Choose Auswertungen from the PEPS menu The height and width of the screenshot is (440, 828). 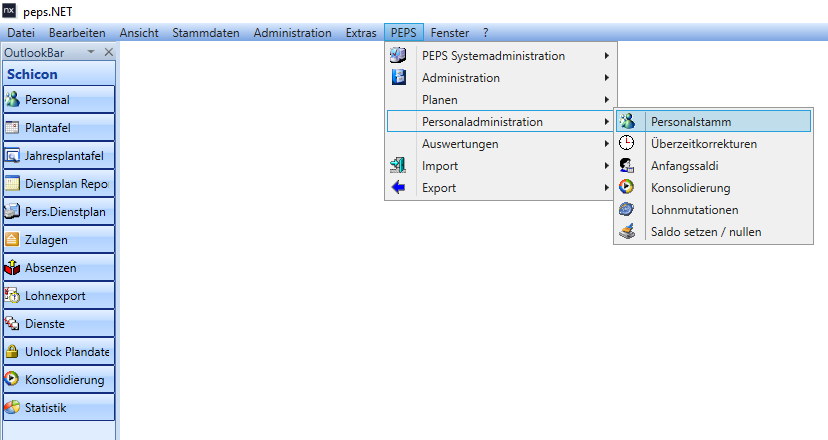500,144
